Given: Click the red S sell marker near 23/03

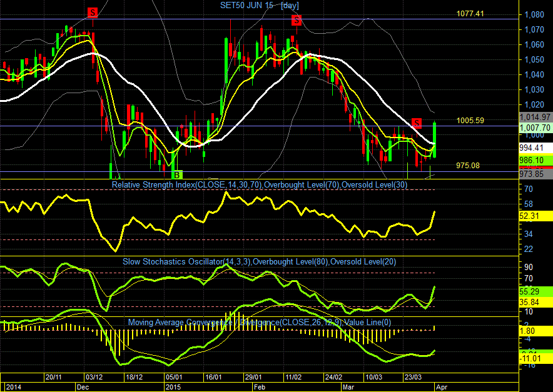Looking at the screenshot, I should point(417,123).
